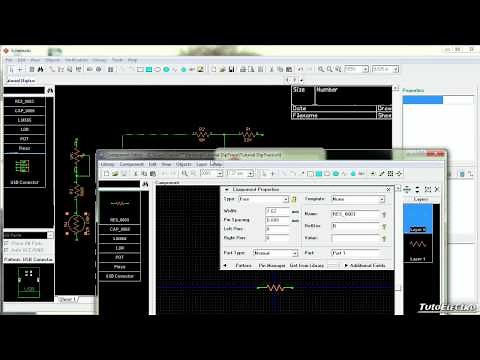Click Get from Library button
The width and height of the screenshot is (480, 360).
pos(307,266)
